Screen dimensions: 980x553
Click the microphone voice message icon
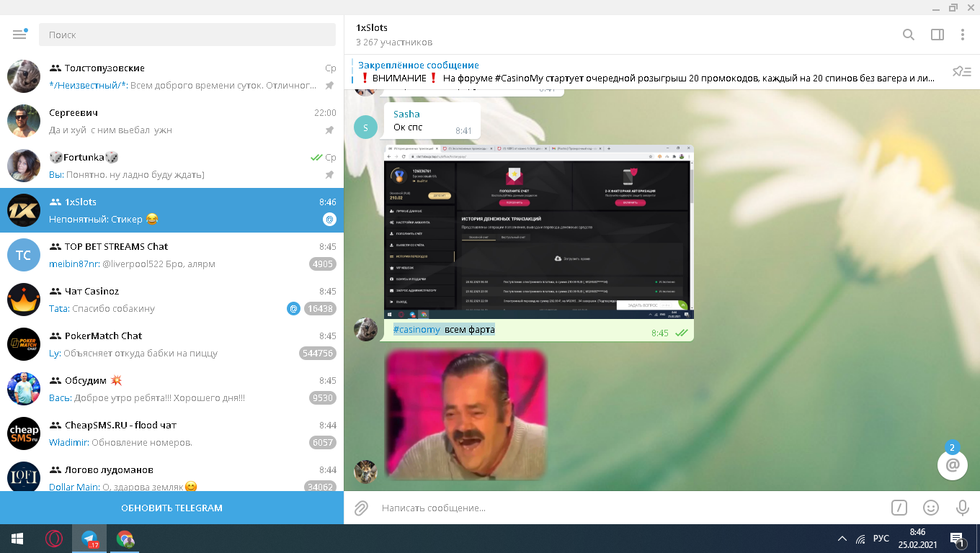[962, 508]
